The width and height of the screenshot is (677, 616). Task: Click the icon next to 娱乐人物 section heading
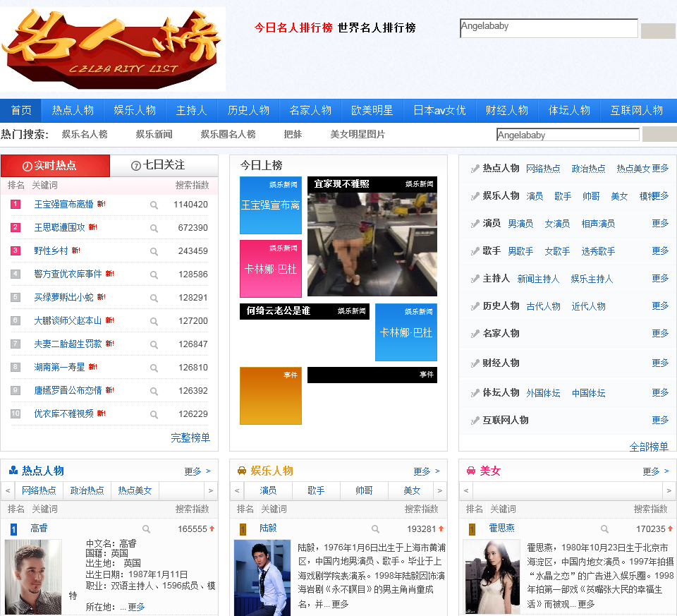click(242, 471)
